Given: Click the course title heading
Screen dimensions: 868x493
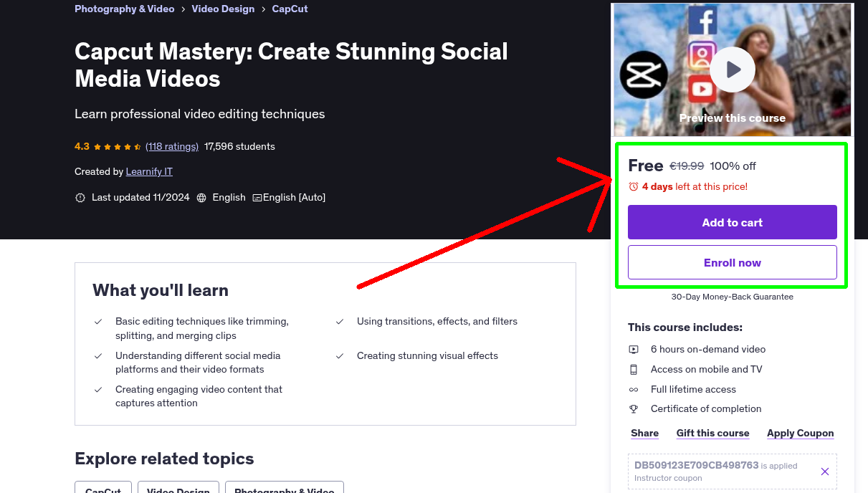Looking at the screenshot, I should pyautogui.click(x=291, y=64).
